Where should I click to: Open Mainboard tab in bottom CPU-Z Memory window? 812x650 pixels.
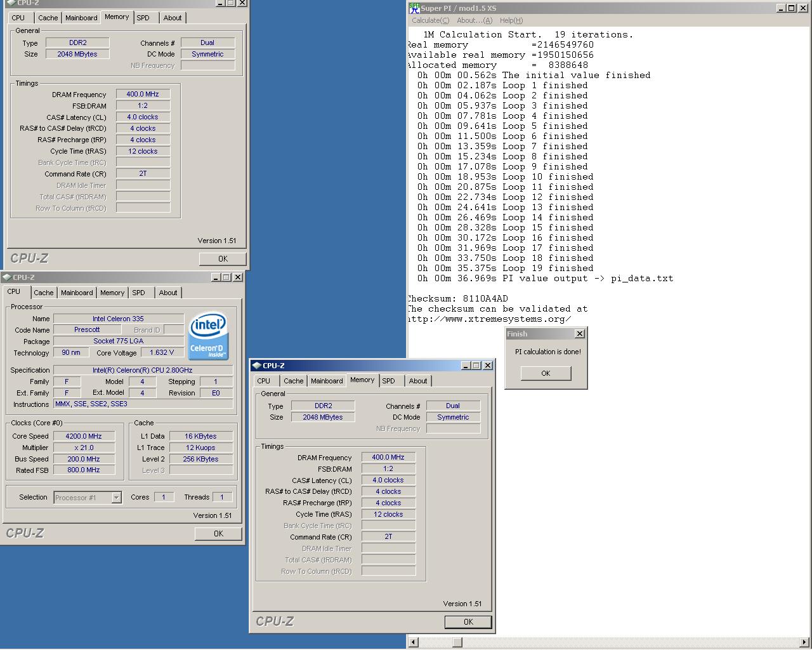point(327,381)
